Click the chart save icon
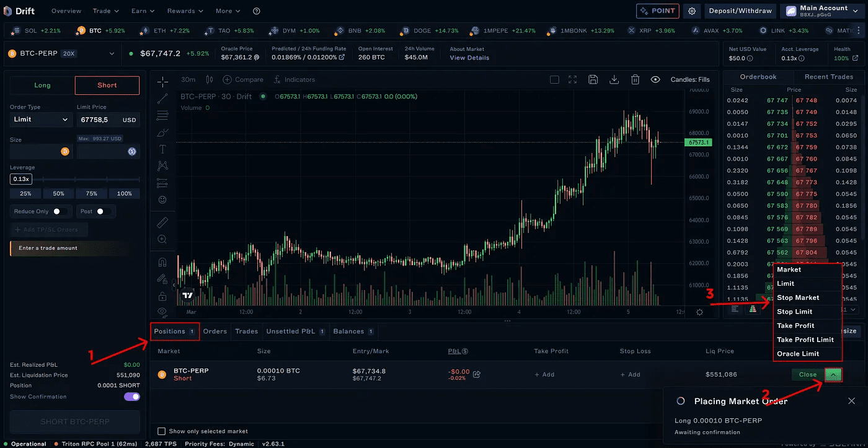 (x=593, y=79)
